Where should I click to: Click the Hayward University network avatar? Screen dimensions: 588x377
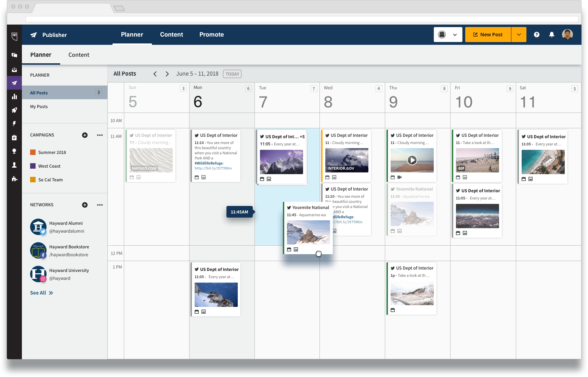(38, 274)
